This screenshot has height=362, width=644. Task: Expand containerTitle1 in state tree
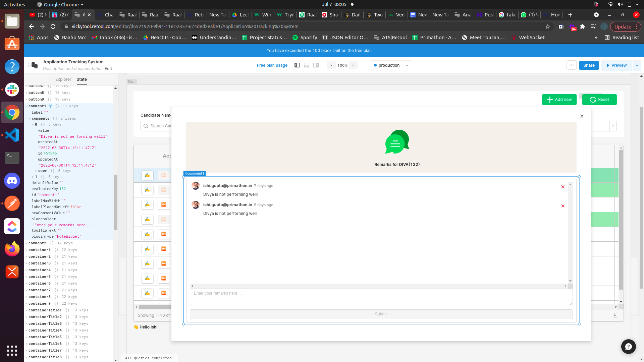26,310
